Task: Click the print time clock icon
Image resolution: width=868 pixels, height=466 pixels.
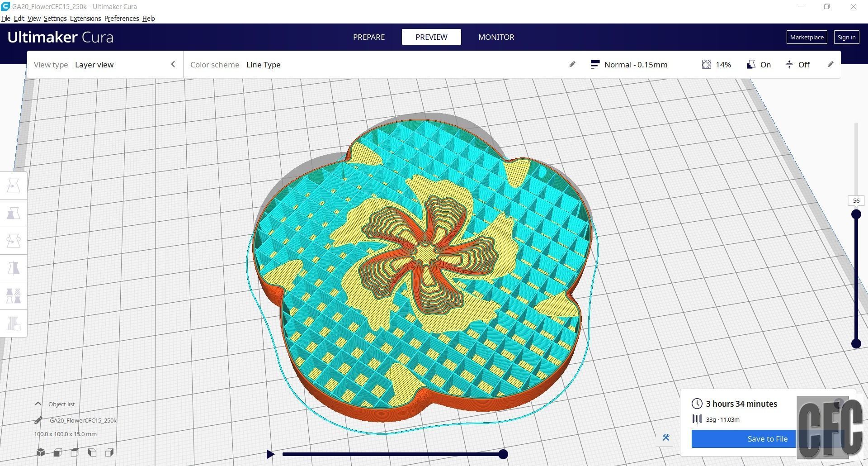Action: click(x=697, y=404)
